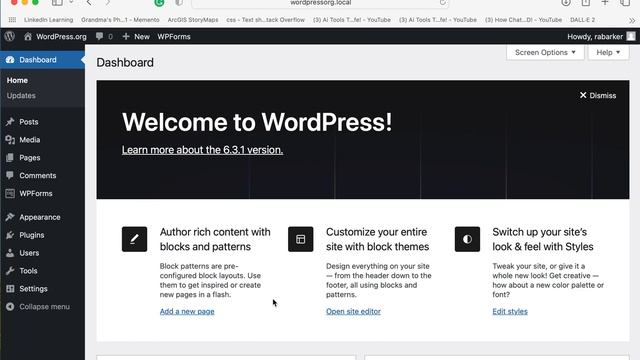This screenshot has width=640, height=360.
Task: Click the plus icon next to New
Action: coord(126,36)
